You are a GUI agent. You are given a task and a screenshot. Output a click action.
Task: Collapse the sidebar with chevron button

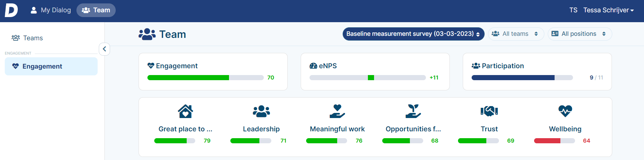[104, 49]
